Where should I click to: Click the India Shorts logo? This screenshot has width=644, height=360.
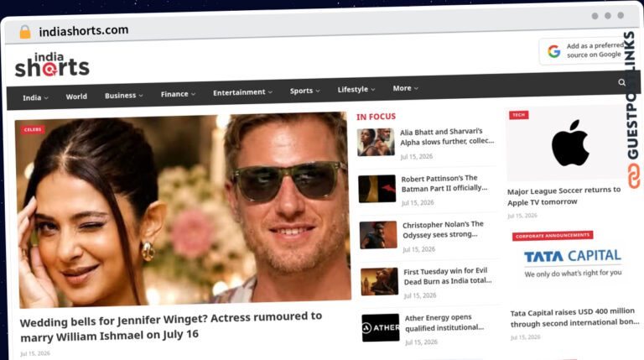tap(52, 65)
